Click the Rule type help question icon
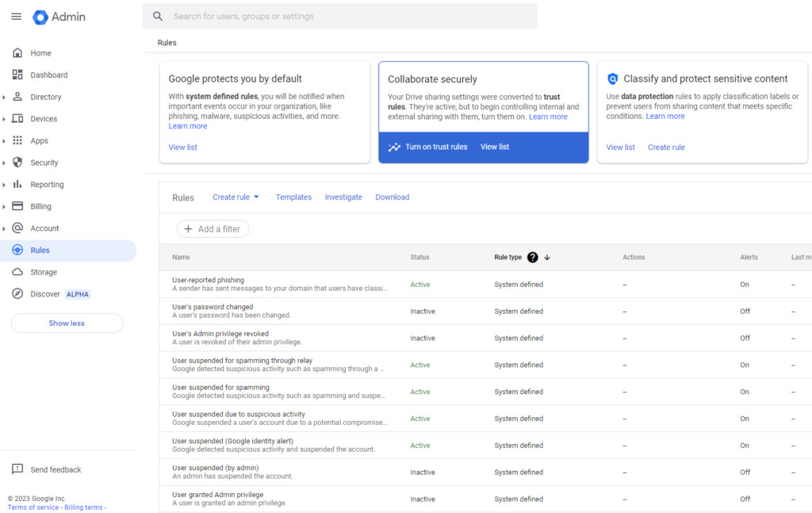This screenshot has height=513, width=812. tap(532, 257)
